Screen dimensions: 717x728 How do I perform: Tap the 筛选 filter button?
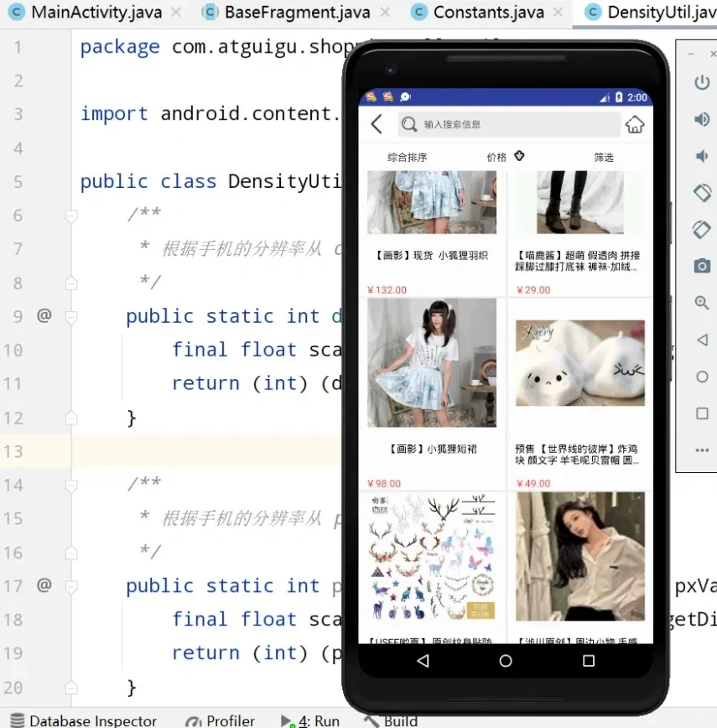click(x=604, y=156)
